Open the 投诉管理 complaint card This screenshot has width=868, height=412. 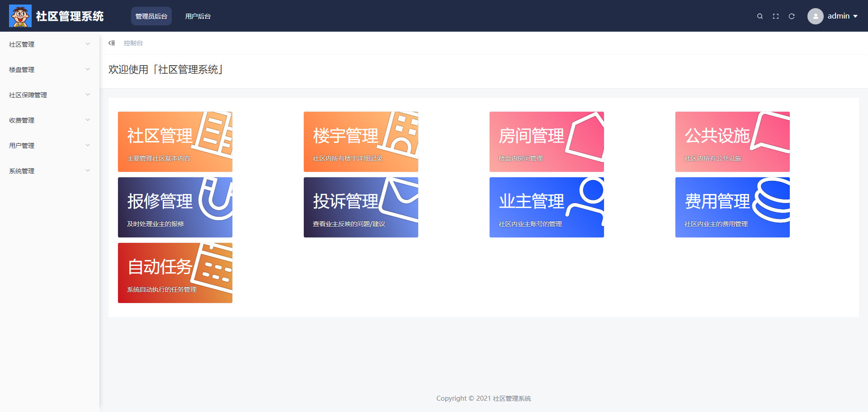pos(361,207)
